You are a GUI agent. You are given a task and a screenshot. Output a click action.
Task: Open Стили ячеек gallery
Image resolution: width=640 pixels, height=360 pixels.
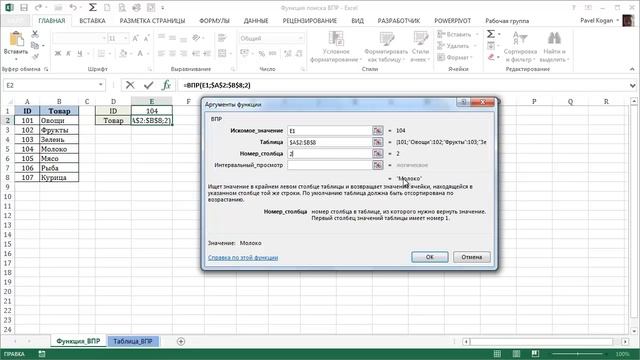pos(420,47)
